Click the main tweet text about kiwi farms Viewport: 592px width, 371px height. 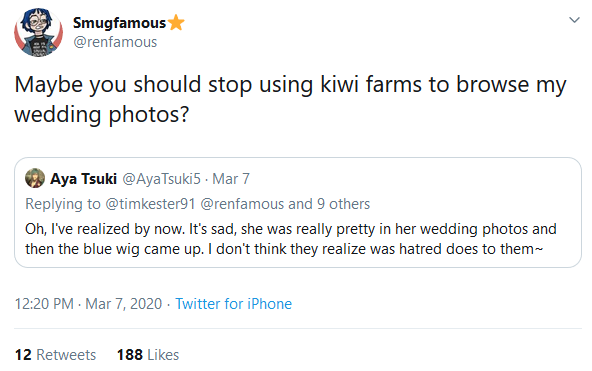[290, 99]
